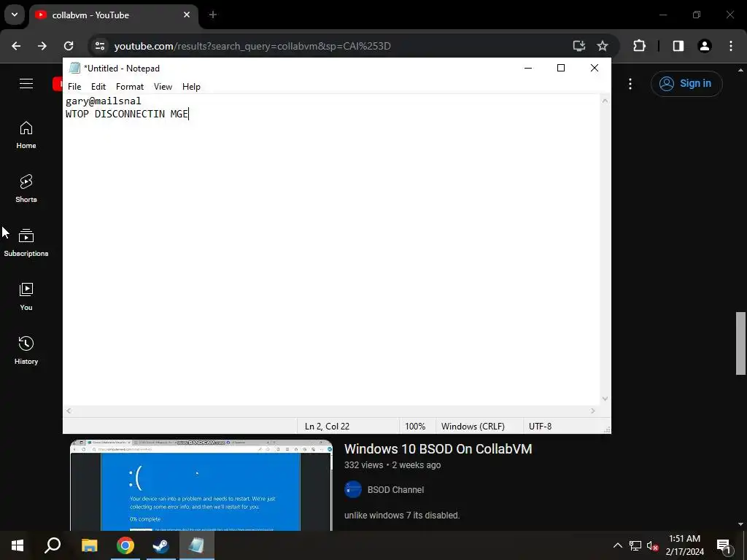The width and height of the screenshot is (747, 560).
Task: Click the BSOD Channel avatar
Action: click(x=353, y=489)
